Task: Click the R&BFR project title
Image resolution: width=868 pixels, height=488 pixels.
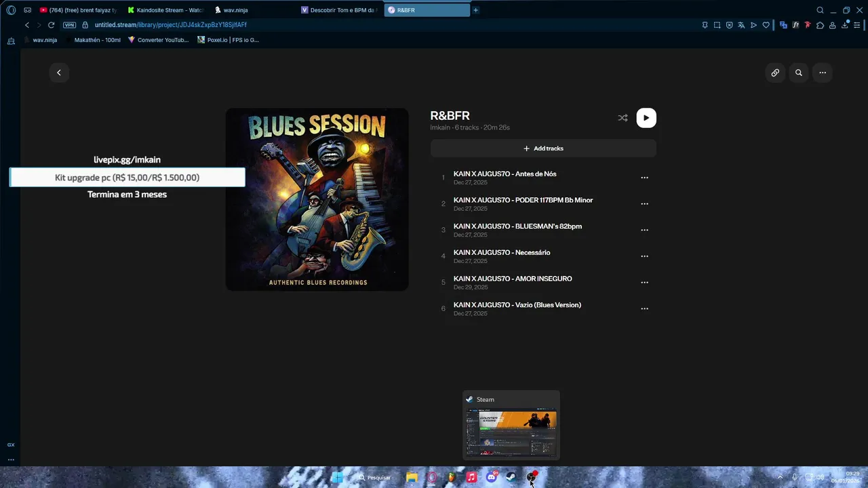Action: [450, 116]
